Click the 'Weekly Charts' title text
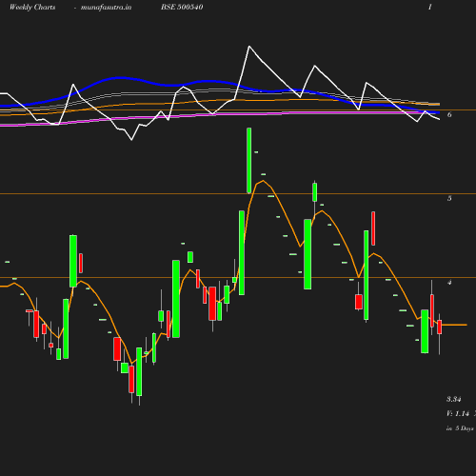The width and height of the screenshot is (476, 476). [x=32, y=7]
